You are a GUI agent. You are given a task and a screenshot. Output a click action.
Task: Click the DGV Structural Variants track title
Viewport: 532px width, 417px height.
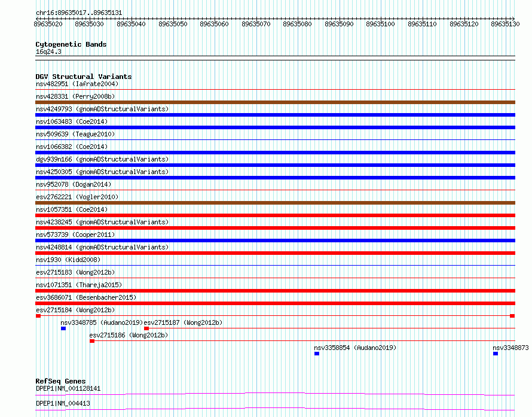84,77
